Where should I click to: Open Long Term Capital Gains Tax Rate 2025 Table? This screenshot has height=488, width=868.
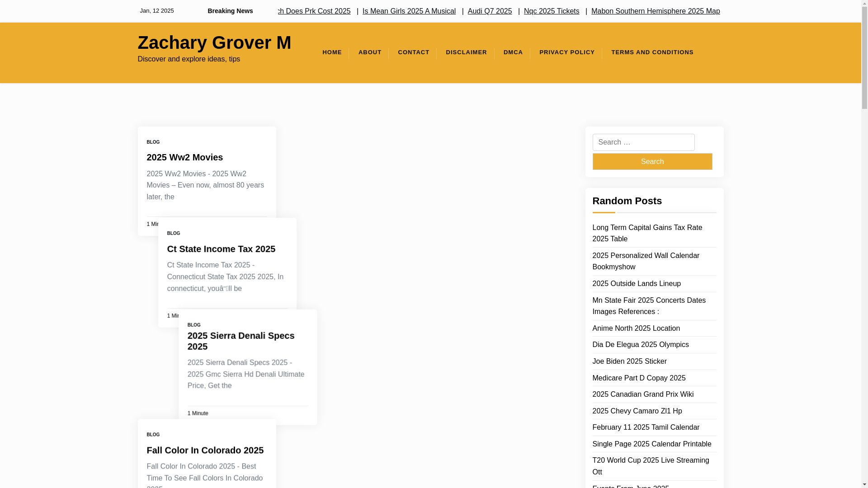pyautogui.click(x=647, y=233)
